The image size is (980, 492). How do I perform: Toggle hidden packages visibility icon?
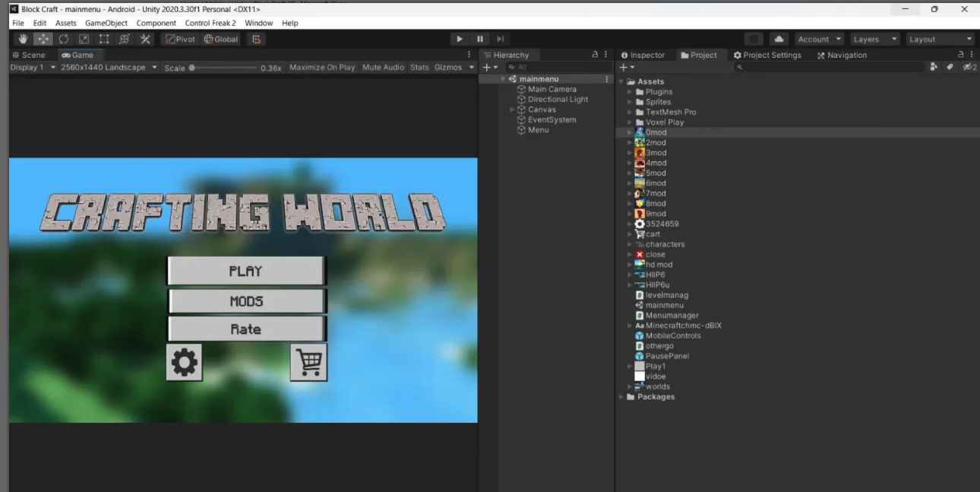969,68
